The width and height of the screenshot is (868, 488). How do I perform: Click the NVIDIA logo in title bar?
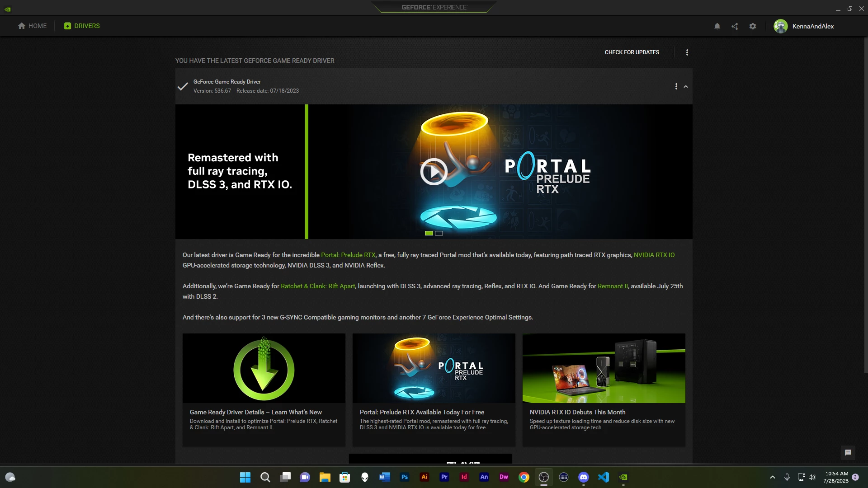click(x=8, y=9)
